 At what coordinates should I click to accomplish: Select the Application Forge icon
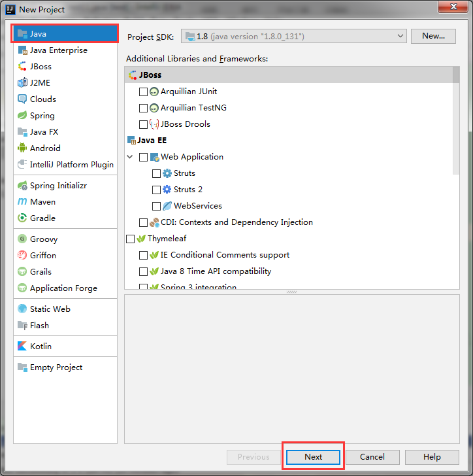pyautogui.click(x=22, y=288)
